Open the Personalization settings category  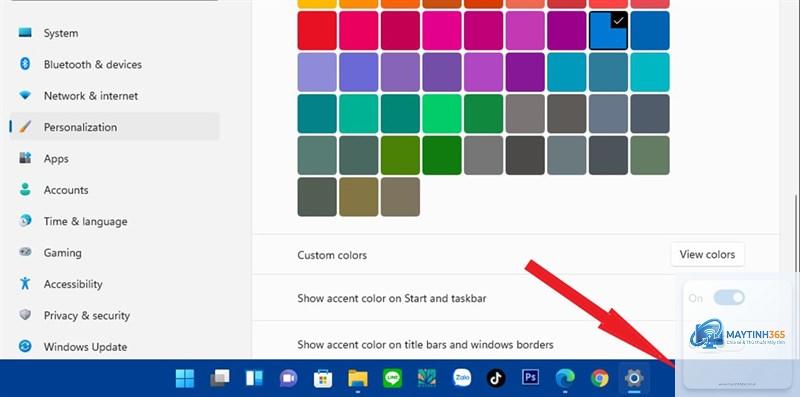point(115,127)
